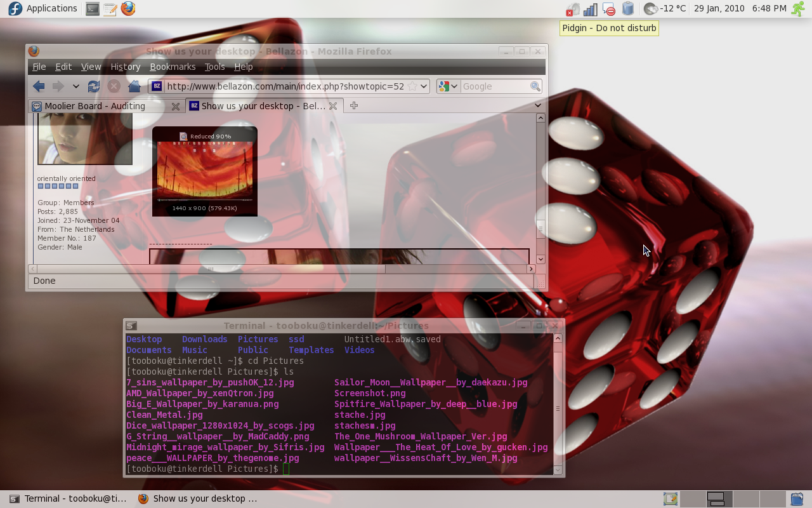This screenshot has height=508, width=812.
Task: Open the back/forward history dropdown arrow
Action: tap(75, 86)
